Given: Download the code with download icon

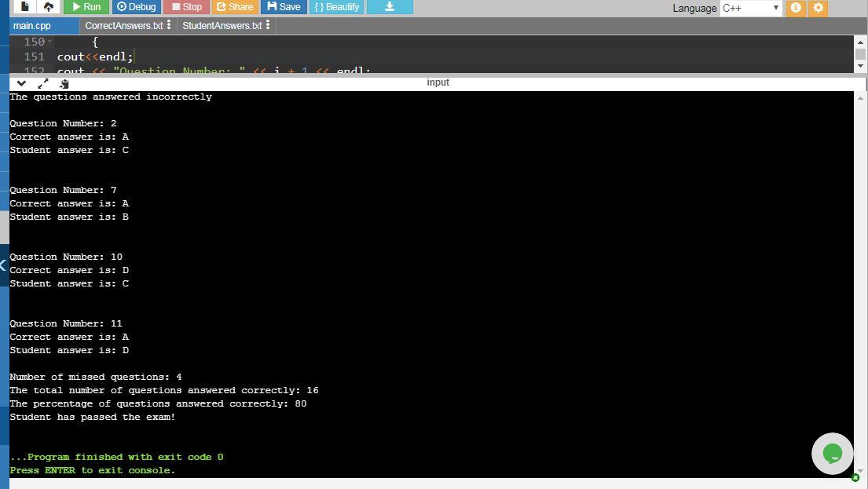Looking at the screenshot, I should pos(390,6).
